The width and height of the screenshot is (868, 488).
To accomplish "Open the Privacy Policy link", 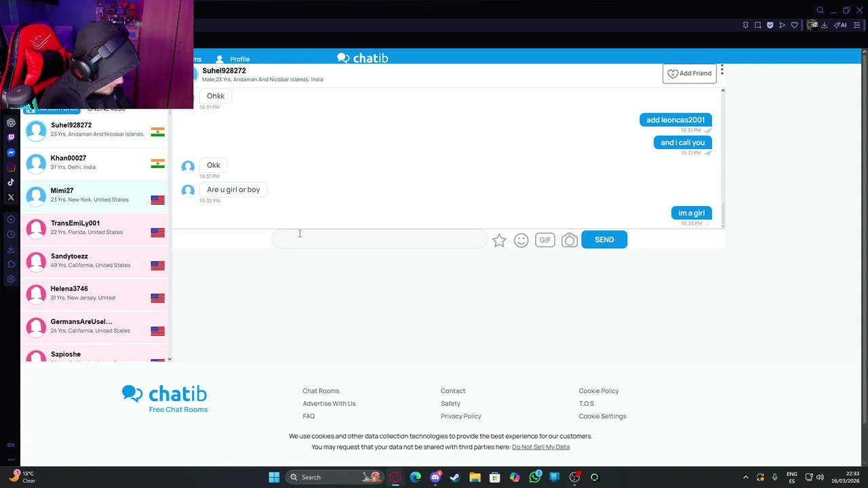I will pyautogui.click(x=461, y=417).
